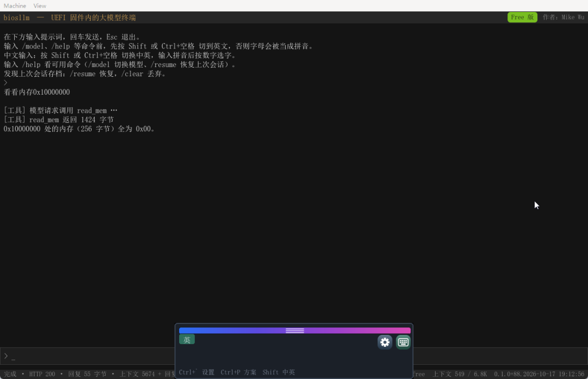Screen dimensions: 588x379
Task: Toggle the 英 input language indicator
Action: [187, 340]
